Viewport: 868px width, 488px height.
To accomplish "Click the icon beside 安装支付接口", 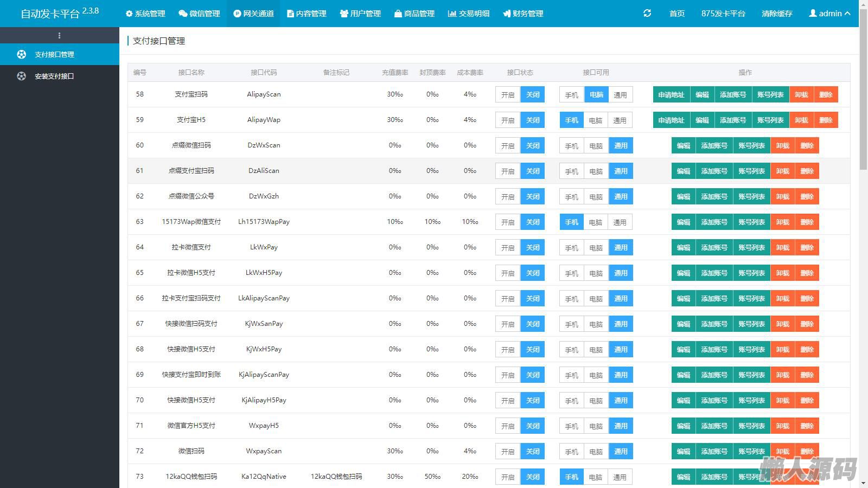I will coord(21,76).
